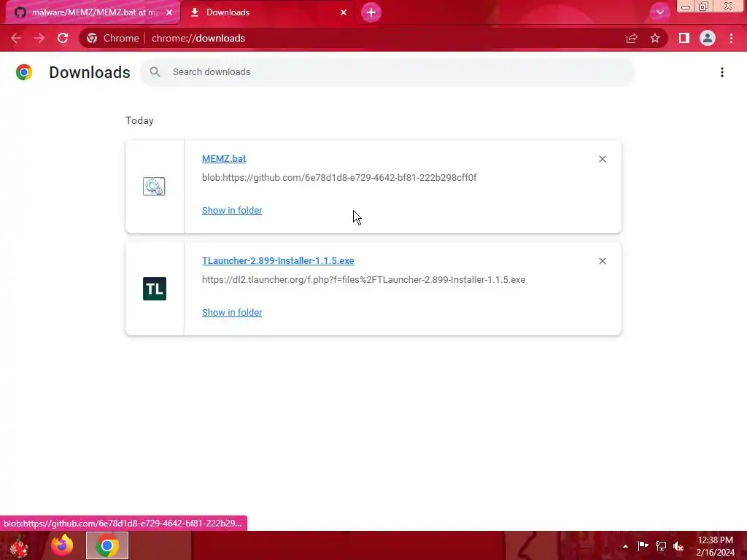Minimize the Chrome window
747x560 pixels.
686,7
